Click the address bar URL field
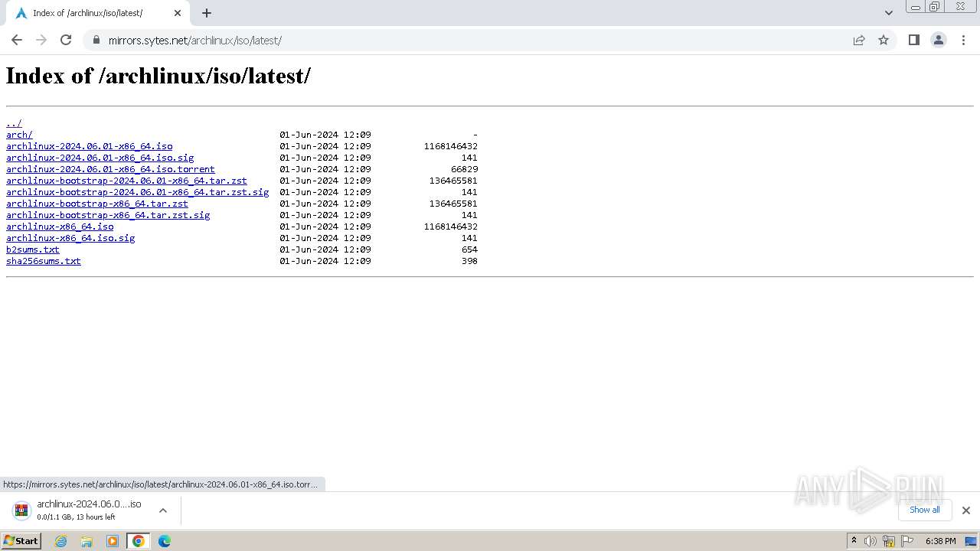Viewport: 980px width, 551px height. tap(475, 40)
